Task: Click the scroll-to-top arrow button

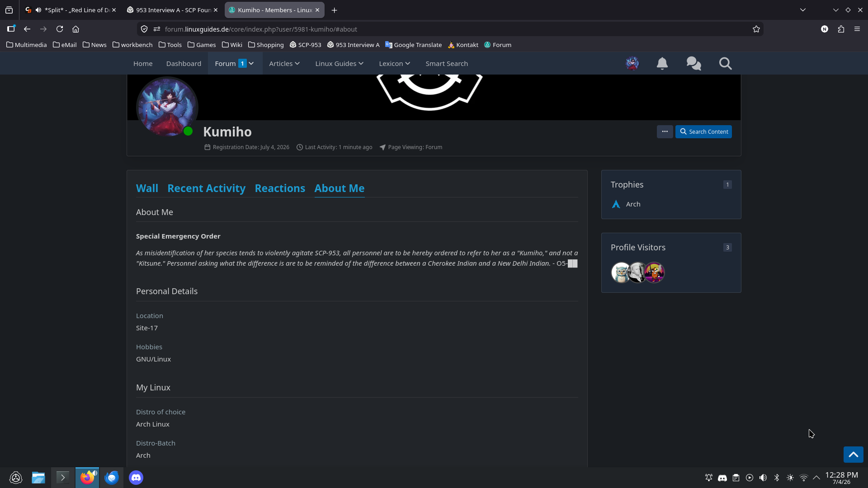Action: coord(853,455)
